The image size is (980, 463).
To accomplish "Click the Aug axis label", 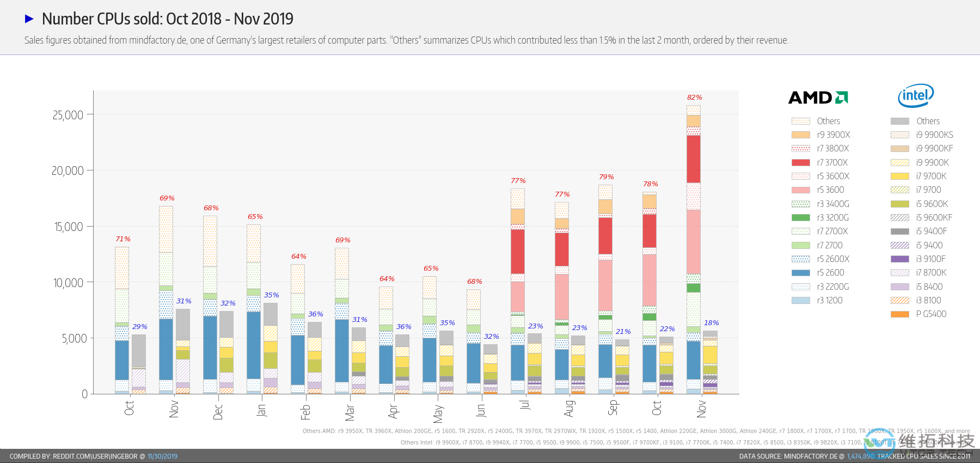I will [x=569, y=409].
